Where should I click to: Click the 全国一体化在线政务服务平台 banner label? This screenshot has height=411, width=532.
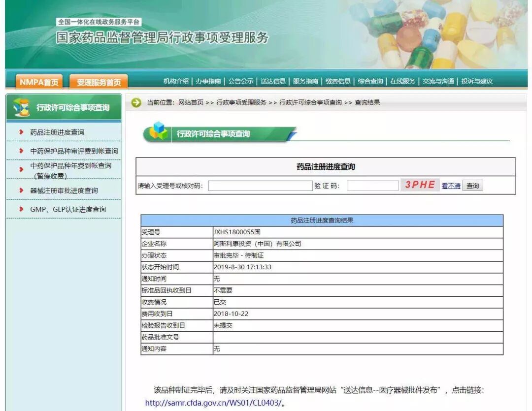coord(99,22)
